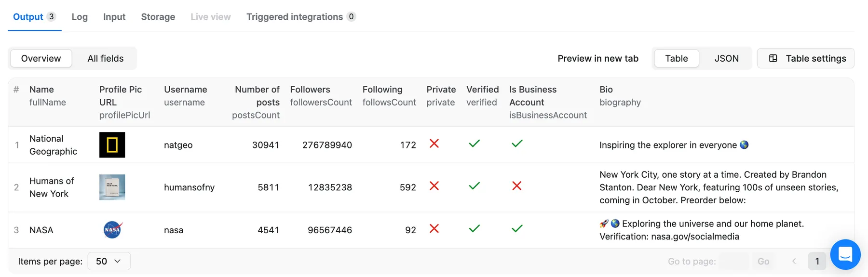Viewport: 868px width, 277px height.
Task: Click the NASA logo profile picture
Action: pyautogui.click(x=112, y=230)
